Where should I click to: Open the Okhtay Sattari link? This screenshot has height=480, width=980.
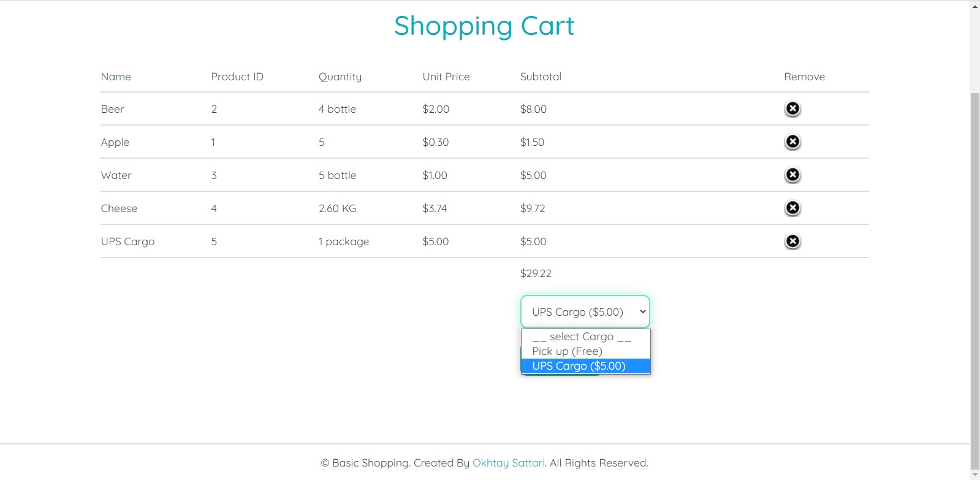coord(508,463)
